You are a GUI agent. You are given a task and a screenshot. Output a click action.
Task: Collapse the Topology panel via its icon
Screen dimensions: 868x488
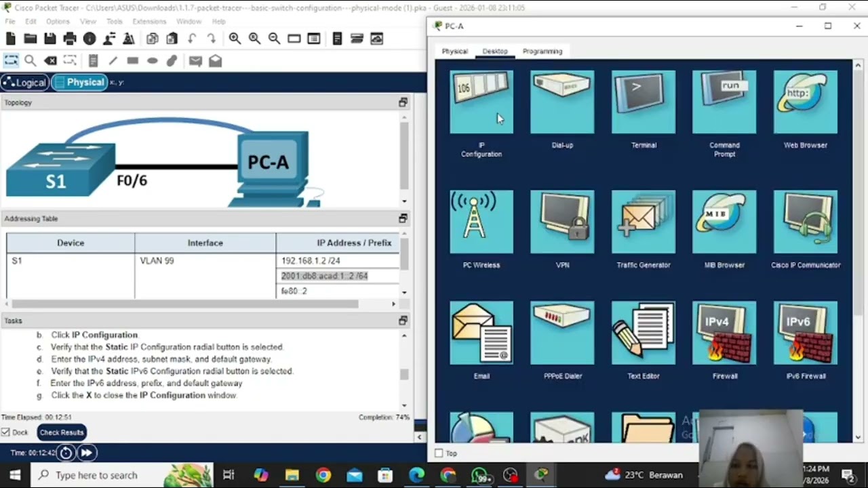point(403,102)
